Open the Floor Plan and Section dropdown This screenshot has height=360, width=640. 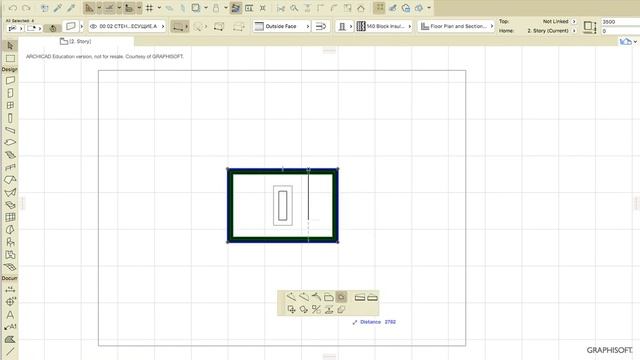pyautogui.click(x=456, y=26)
